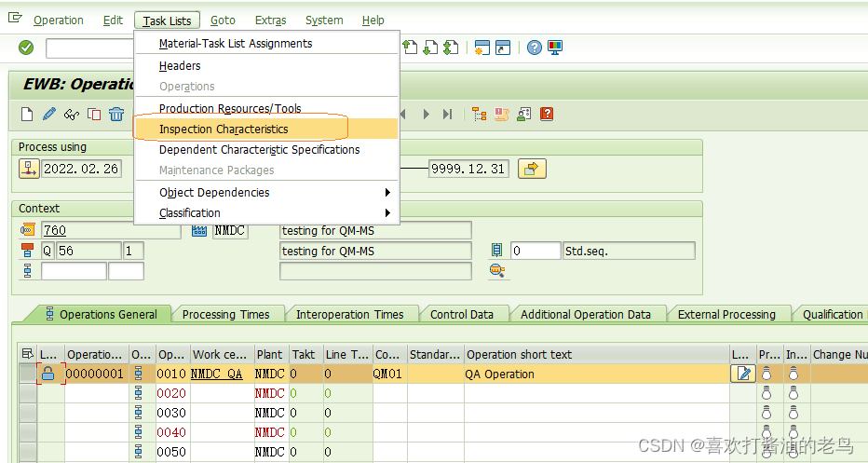Click the key date selection button beside 2022.02.26
Image resolution: width=868 pixels, height=463 pixels.
[29, 169]
